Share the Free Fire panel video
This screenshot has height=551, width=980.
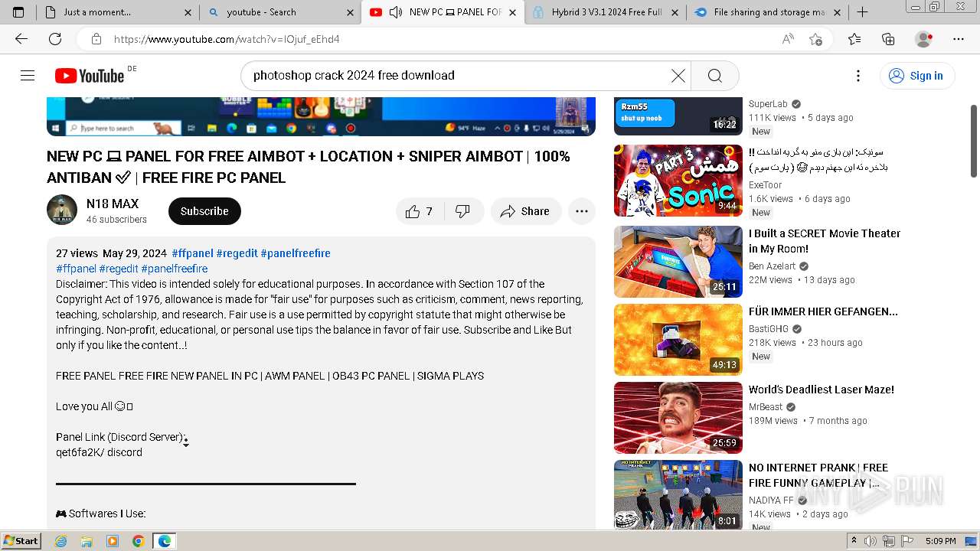click(x=526, y=211)
